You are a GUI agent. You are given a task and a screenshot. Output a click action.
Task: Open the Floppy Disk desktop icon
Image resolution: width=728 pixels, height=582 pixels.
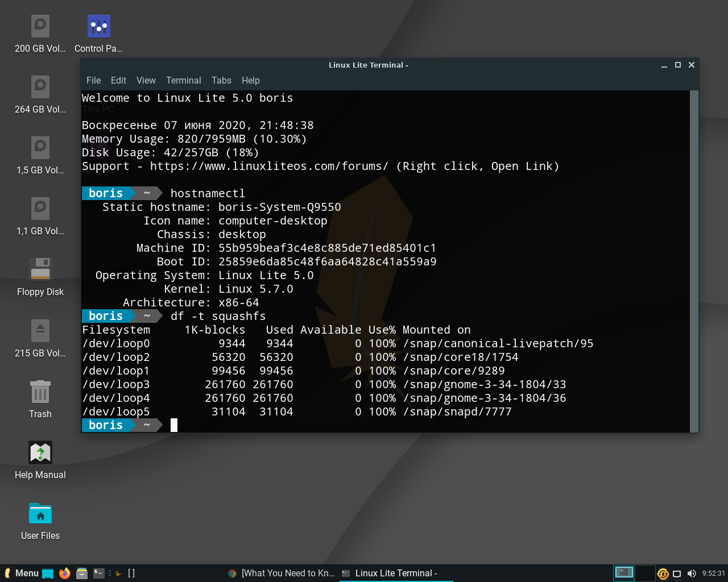[x=40, y=268]
